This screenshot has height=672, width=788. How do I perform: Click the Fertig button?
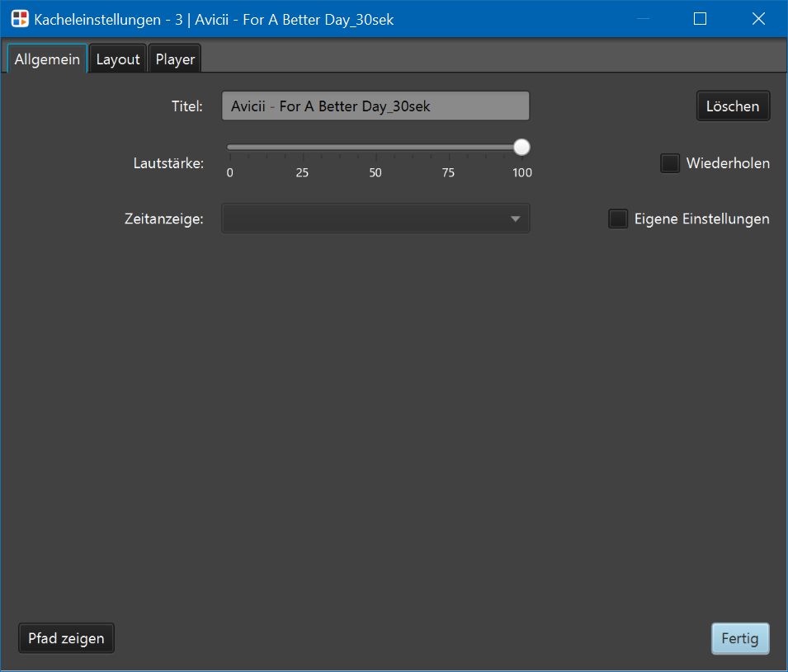tap(740, 638)
